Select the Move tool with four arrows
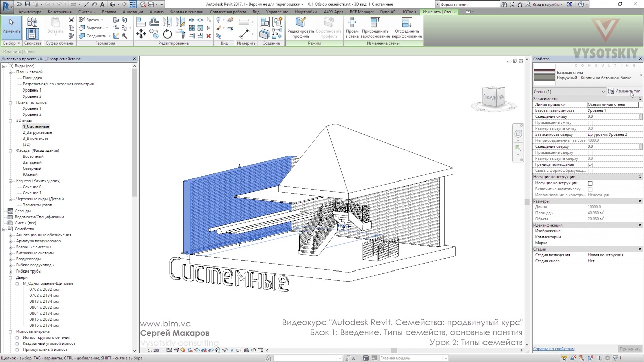 pos(141,34)
